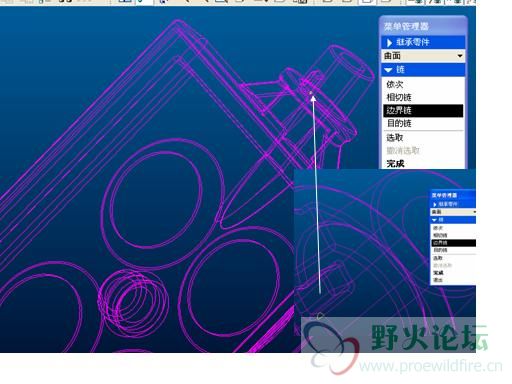Pick the 目的链 menu entry
Screen dimensions: 512x384
coord(399,123)
